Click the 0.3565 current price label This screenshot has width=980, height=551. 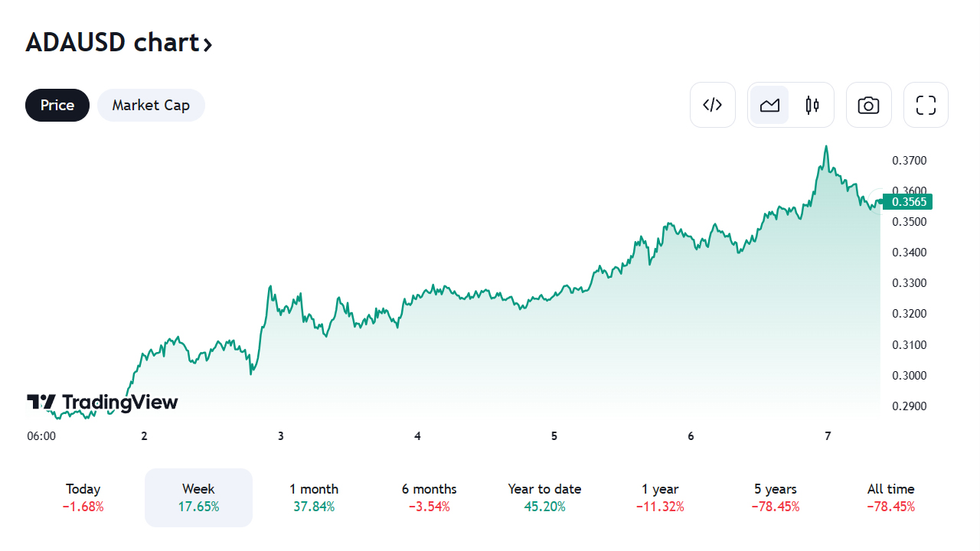pyautogui.click(x=907, y=202)
